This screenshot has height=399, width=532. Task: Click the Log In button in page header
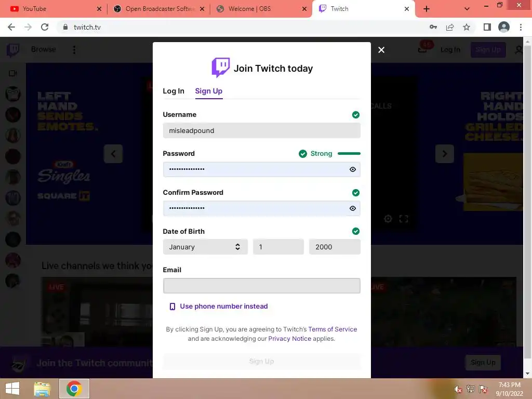click(450, 50)
